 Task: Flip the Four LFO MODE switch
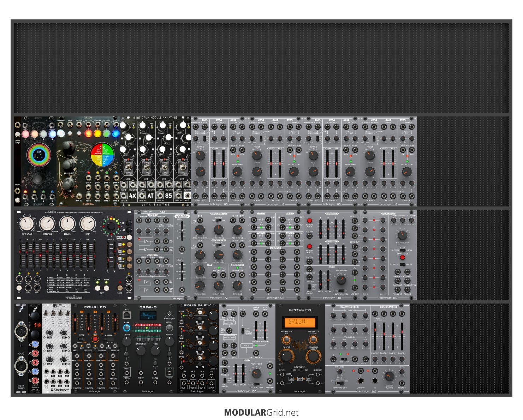point(82,339)
